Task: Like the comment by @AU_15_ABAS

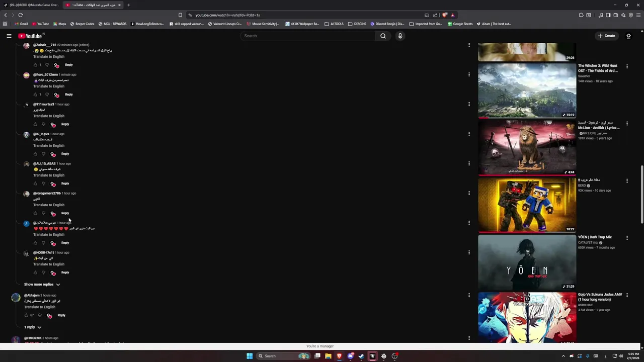Action: (35, 184)
